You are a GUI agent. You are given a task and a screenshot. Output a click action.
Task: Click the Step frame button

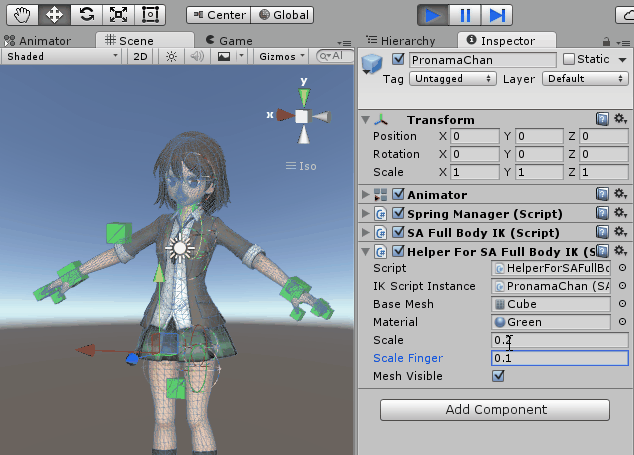[x=497, y=15]
